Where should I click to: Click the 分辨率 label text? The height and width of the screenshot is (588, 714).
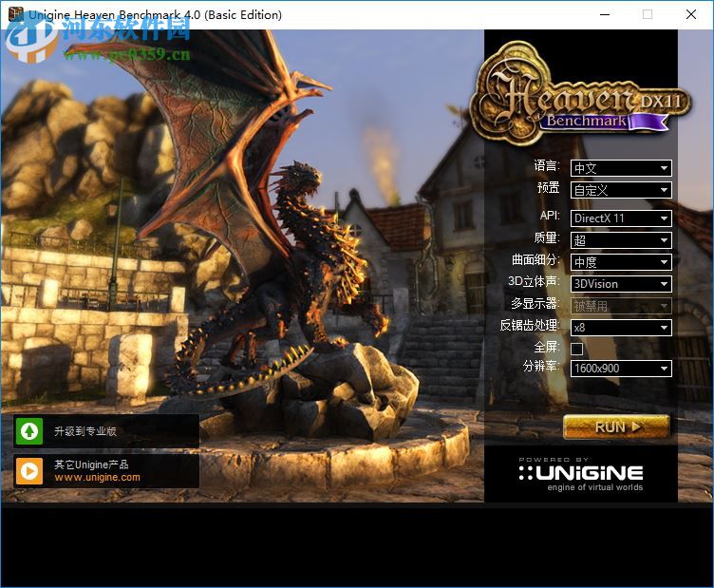(x=541, y=366)
